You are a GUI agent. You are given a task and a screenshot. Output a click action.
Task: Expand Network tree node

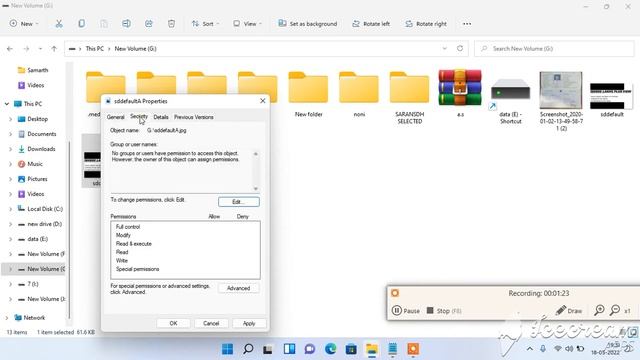[x=7, y=318]
